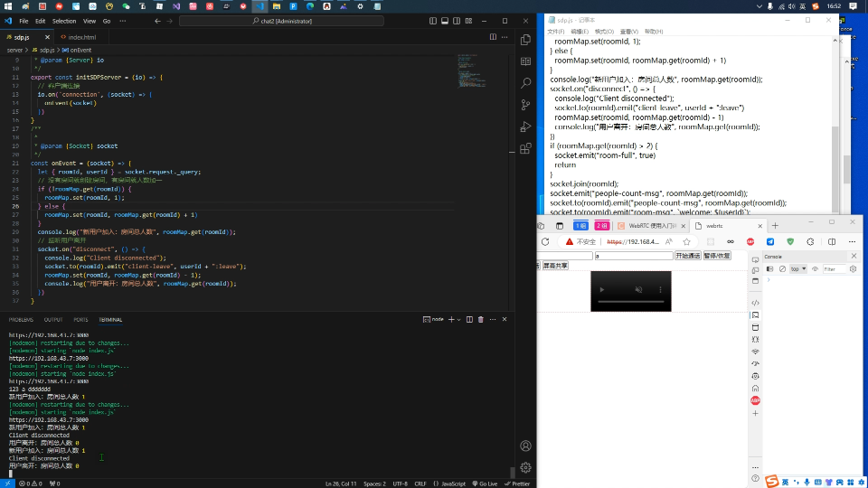This screenshot has width=868, height=488.
Task: Click the video player progress bar
Action: tap(630, 302)
